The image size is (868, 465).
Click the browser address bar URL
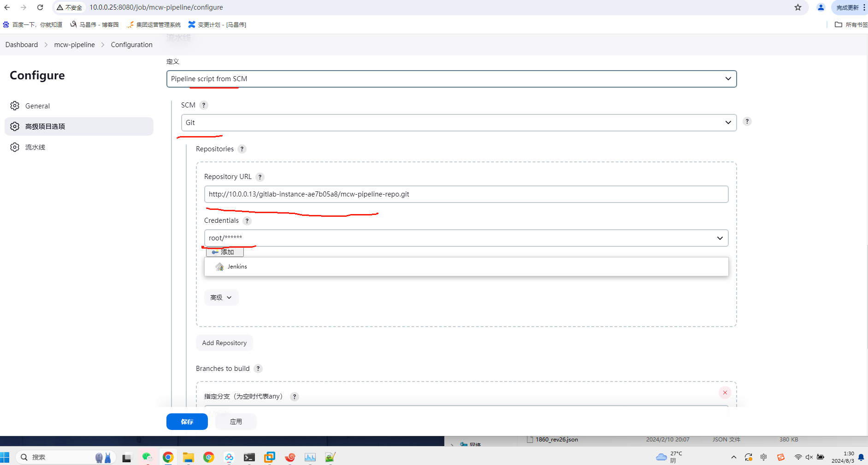156,7
